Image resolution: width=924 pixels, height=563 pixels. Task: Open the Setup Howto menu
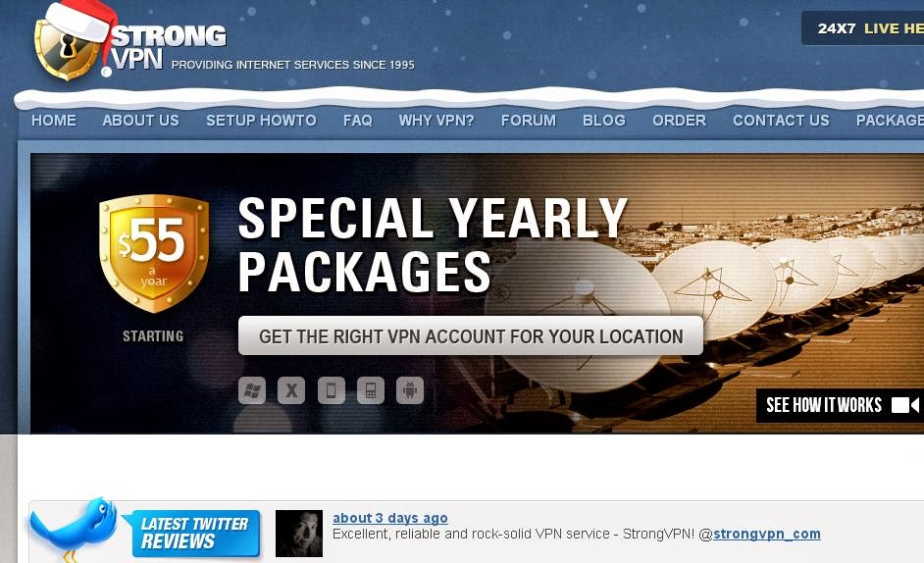[261, 121]
